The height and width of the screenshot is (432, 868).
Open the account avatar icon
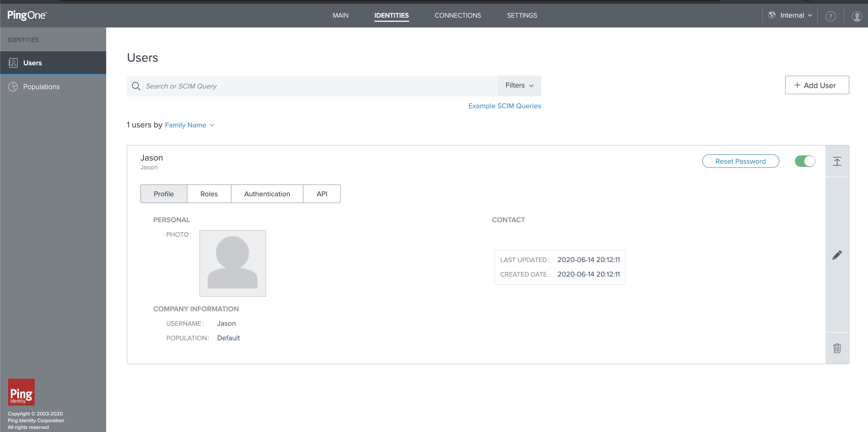pos(857,16)
